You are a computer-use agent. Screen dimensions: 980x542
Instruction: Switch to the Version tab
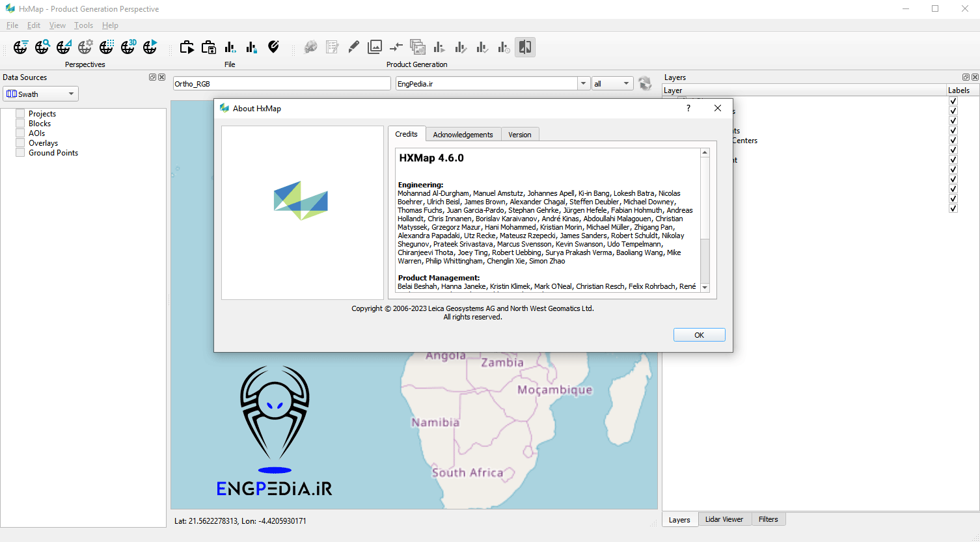[x=520, y=135]
